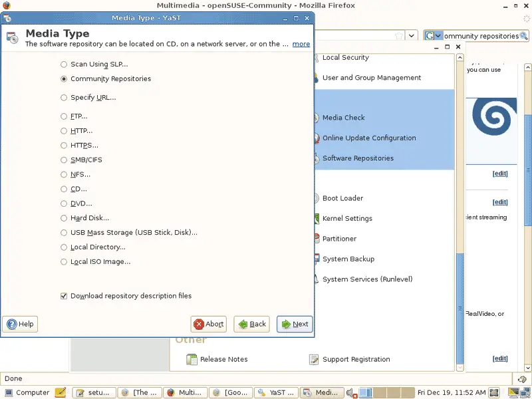
Task: Open the Computer menu in taskbar
Action: (27, 392)
